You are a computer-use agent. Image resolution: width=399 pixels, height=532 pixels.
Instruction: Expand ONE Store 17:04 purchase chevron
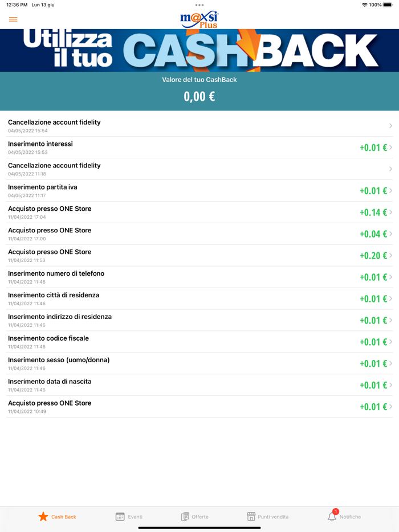(390, 212)
